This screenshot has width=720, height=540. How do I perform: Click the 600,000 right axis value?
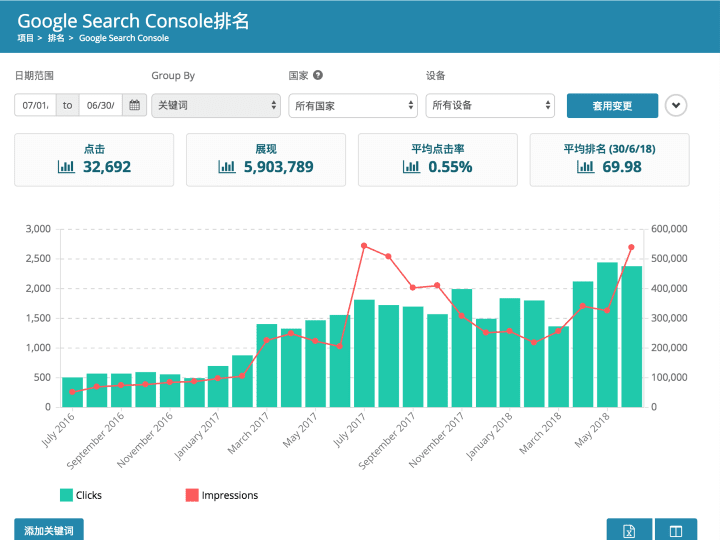click(x=669, y=229)
